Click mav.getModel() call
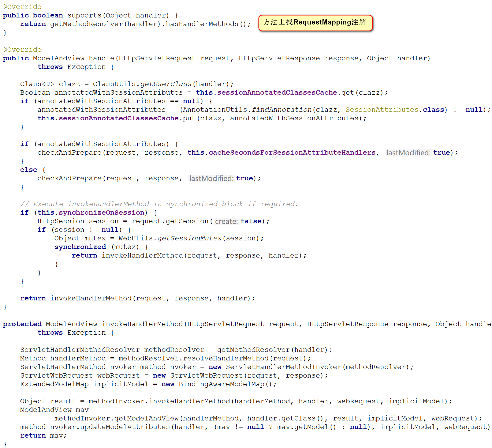Screen dimensions: 492x448 point(306,427)
